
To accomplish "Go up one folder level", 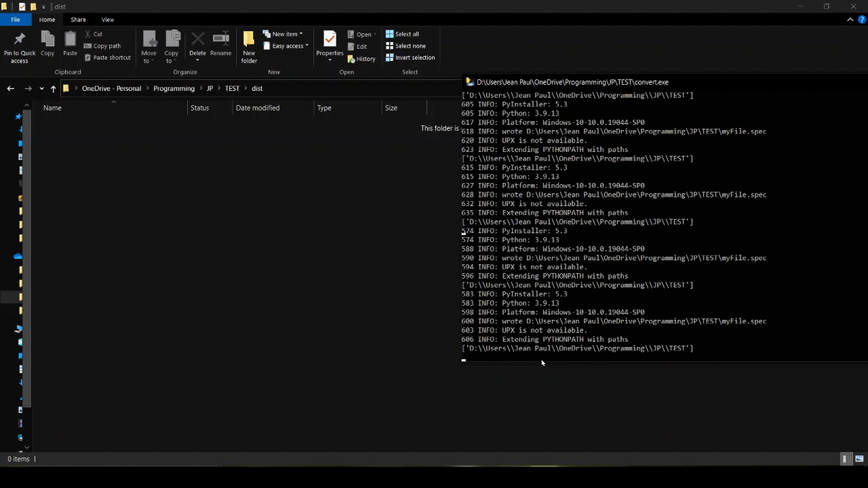I will [53, 89].
